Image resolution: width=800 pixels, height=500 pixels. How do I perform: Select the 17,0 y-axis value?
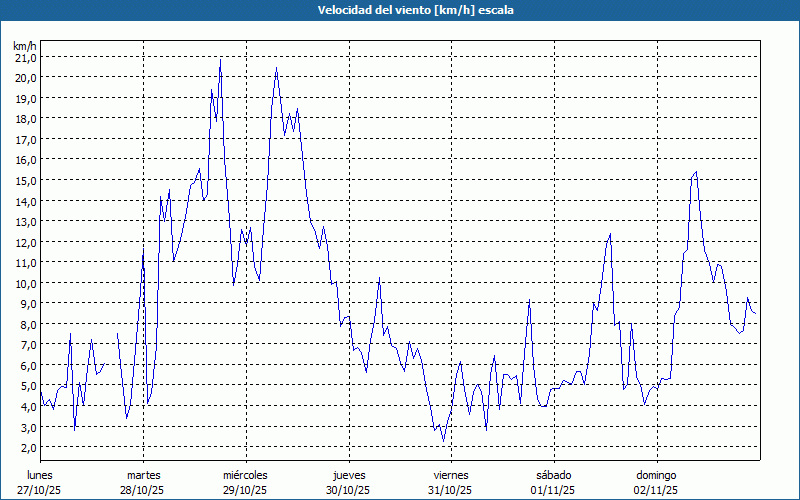coord(26,140)
